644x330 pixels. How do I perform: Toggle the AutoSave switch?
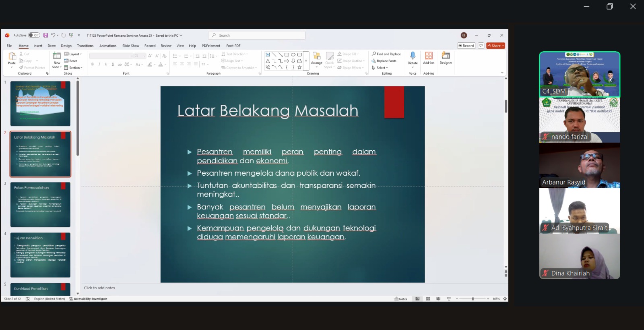[x=34, y=35]
